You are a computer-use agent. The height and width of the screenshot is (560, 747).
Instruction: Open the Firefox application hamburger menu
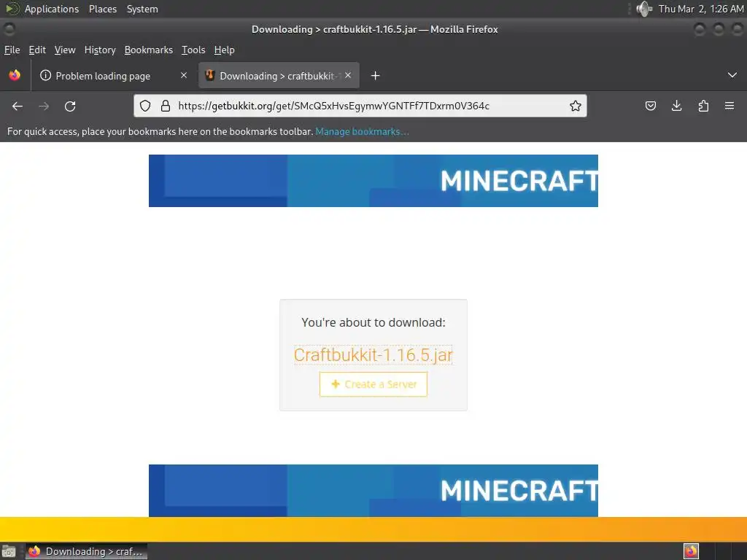[x=729, y=106]
